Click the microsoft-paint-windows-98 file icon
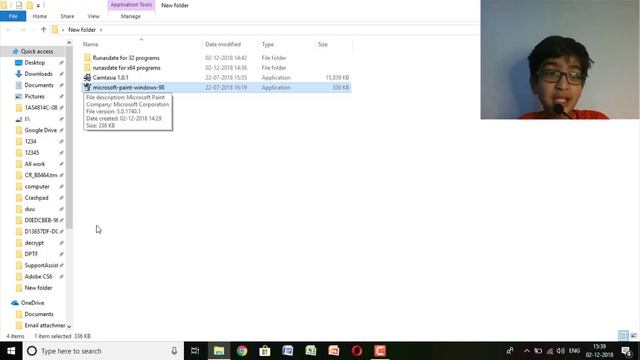Screen dimensions: 640x360 point(87,87)
